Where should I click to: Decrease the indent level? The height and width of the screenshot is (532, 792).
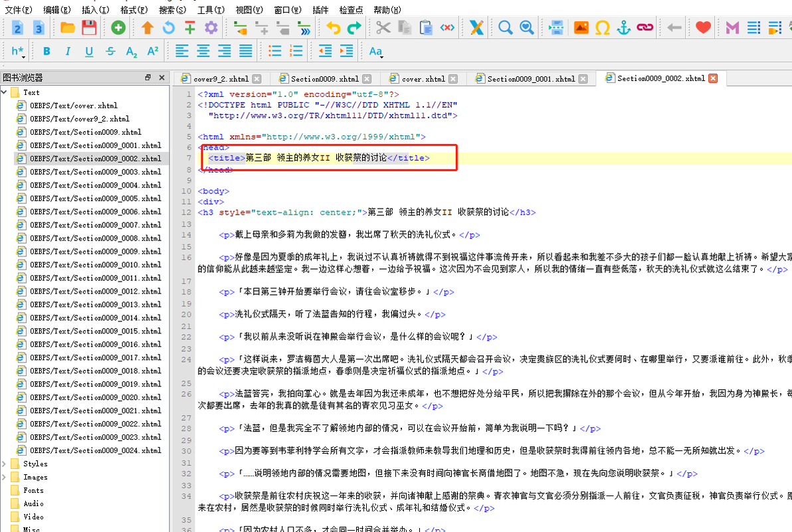pyautogui.click(x=326, y=51)
